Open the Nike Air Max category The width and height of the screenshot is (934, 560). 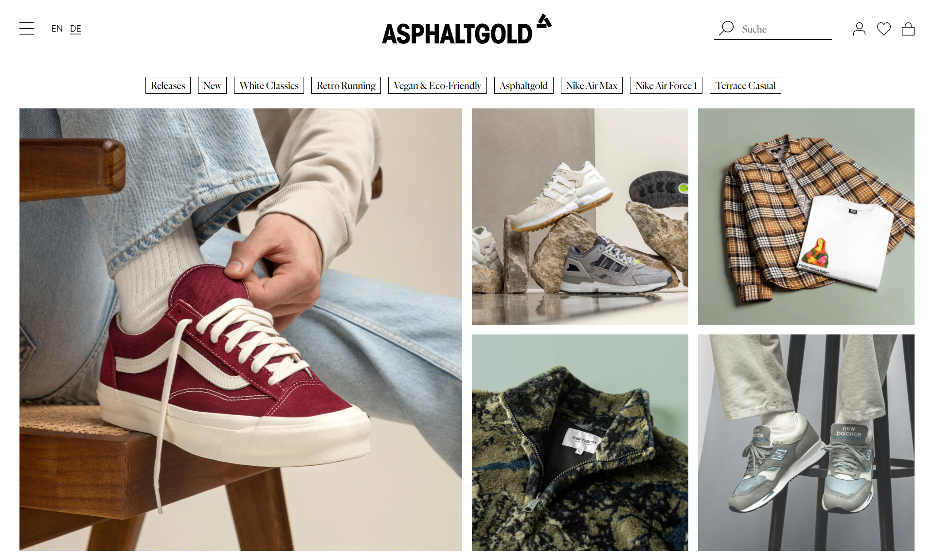(592, 86)
